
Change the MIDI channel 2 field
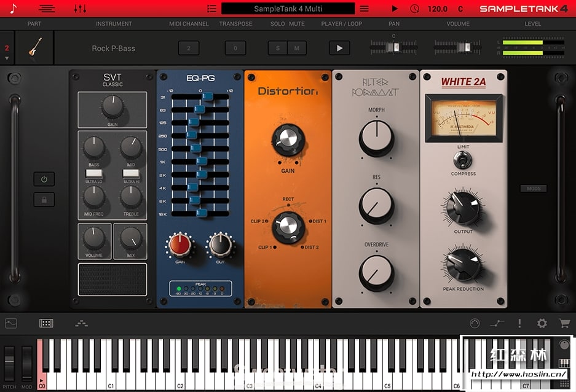(x=189, y=48)
